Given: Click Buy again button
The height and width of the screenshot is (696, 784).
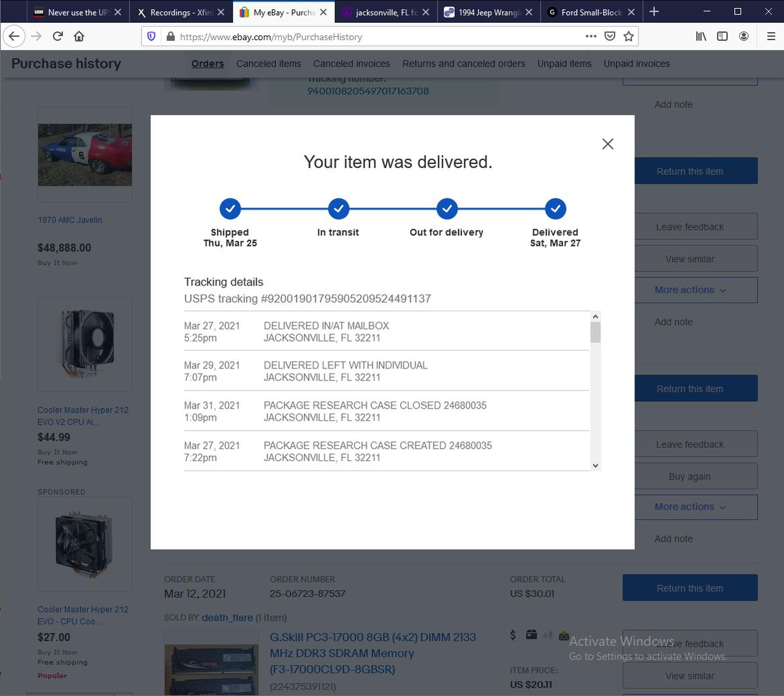Looking at the screenshot, I should click(690, 476).
